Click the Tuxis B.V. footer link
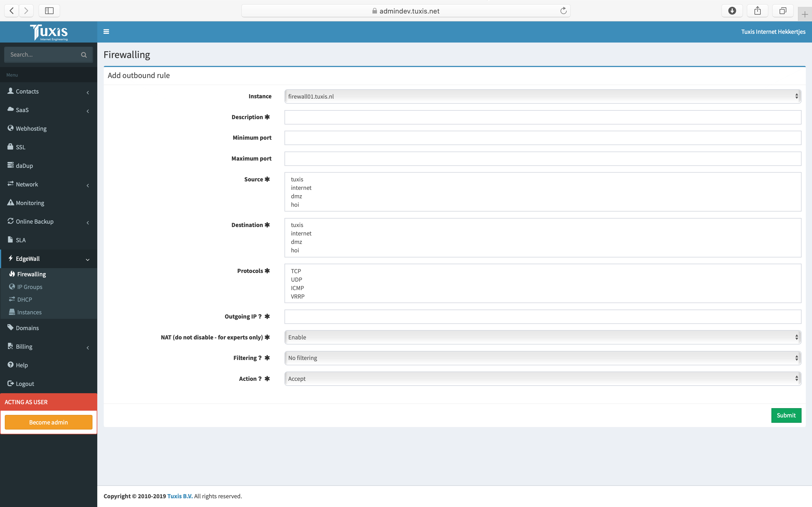 (180, 496)
